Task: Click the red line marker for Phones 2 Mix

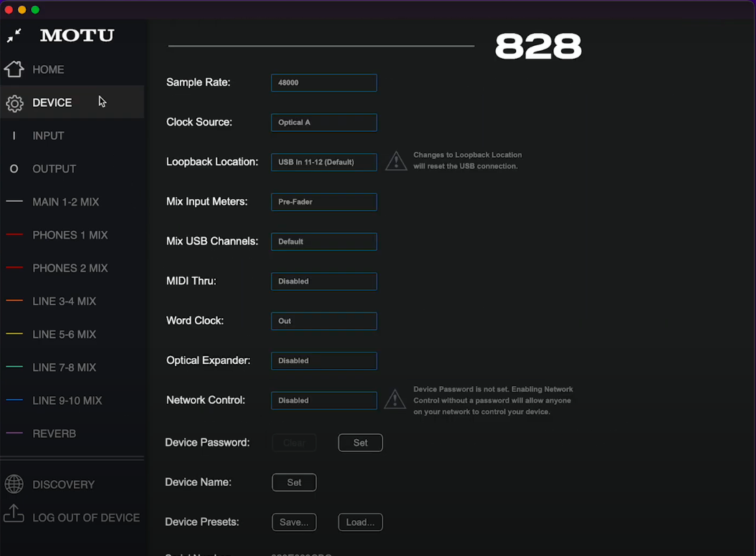Action: [14, 267]
